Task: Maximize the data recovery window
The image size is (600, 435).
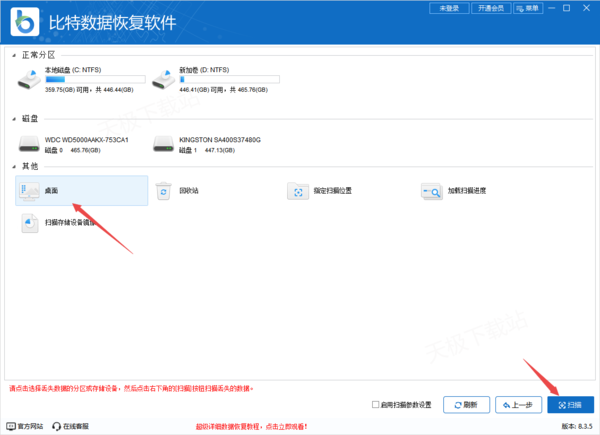Action: coord(567,8)
